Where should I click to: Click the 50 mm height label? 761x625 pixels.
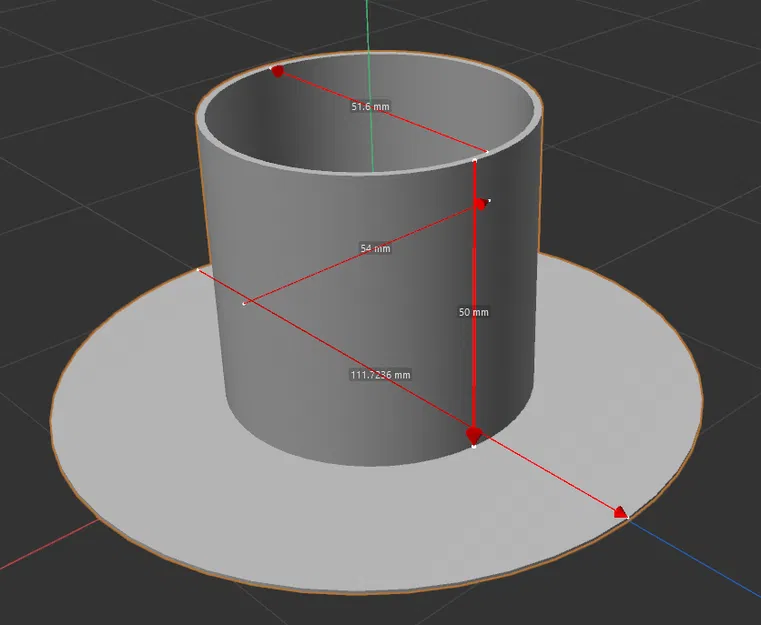[474, 312]
